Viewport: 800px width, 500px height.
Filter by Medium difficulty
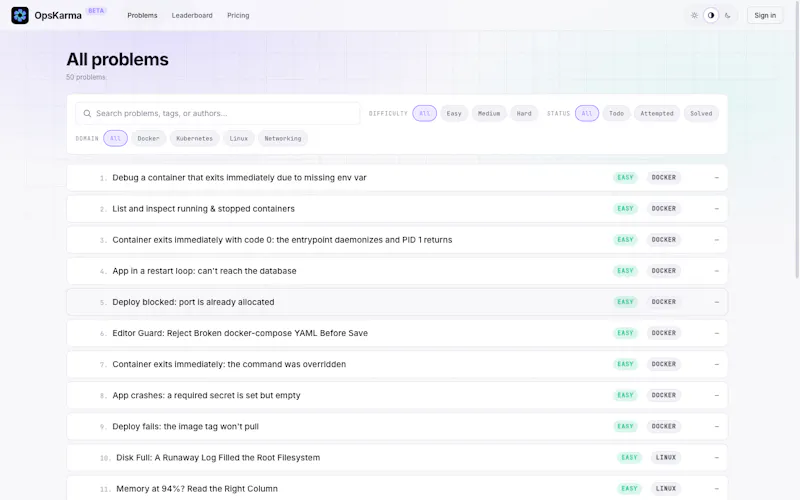[x=489, y=113]
